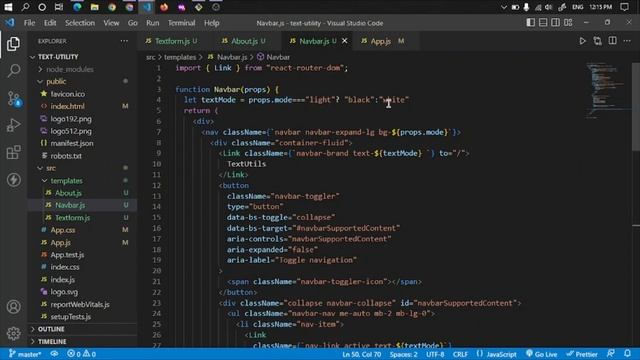640x360 pixels.
Task: Open the File menu
Action: click(29, 23)
